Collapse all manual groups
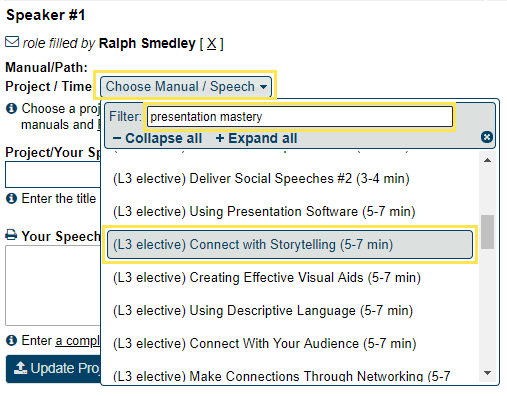 click(x=157, y=138)
